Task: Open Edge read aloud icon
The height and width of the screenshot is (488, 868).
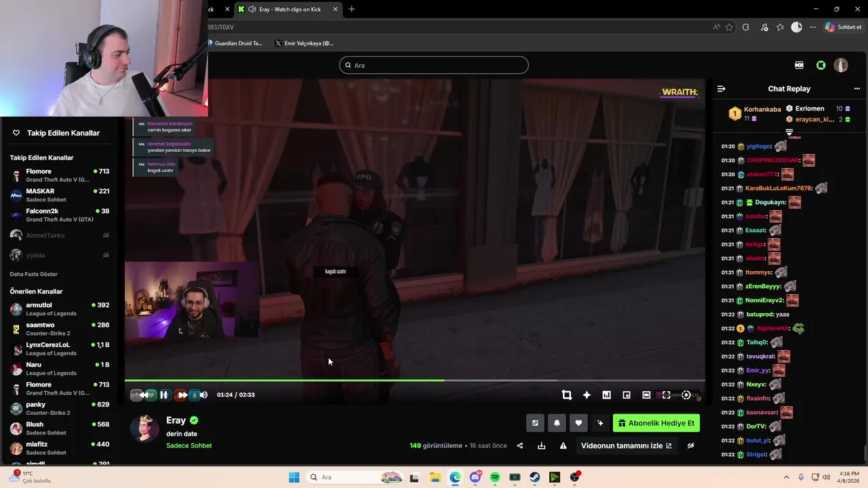Action: point(717,27)
